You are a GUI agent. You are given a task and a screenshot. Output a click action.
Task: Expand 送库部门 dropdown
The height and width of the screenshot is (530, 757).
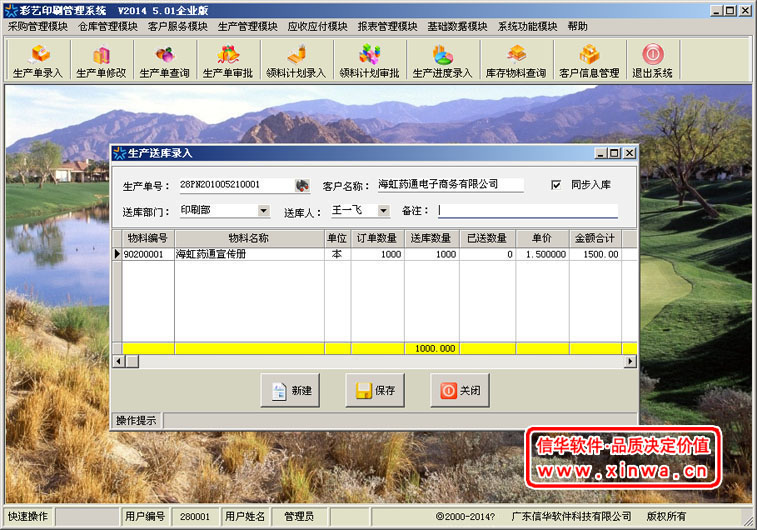pos(264,210)
